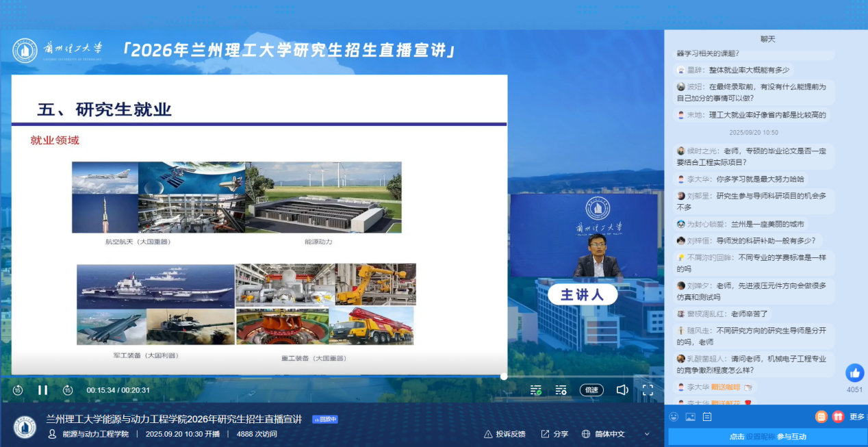Viewport: 868px width, 447px height.
Task: Toggle fullscreen video mode
Action: (648, 390)
